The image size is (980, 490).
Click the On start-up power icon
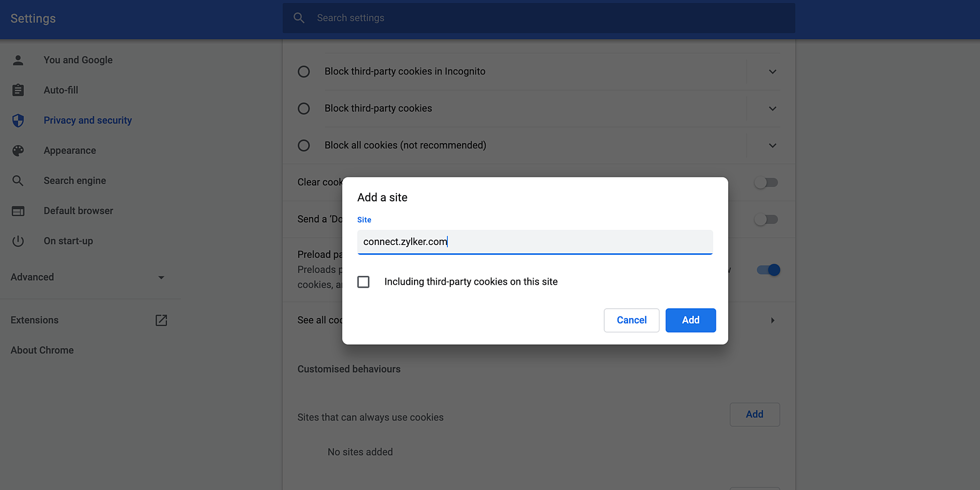[18, 241]
